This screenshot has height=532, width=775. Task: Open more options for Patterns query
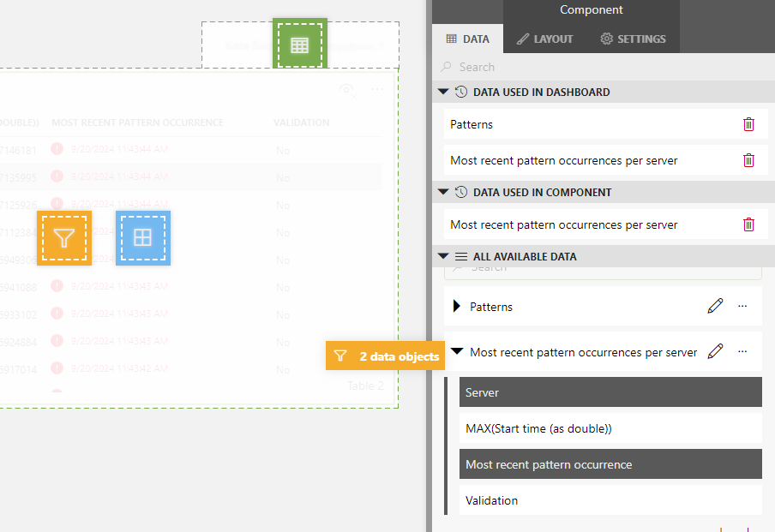(742, 306)
